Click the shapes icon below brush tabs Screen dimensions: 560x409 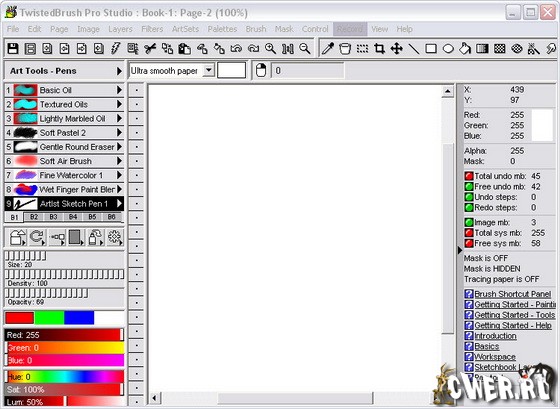coord(17,237)
